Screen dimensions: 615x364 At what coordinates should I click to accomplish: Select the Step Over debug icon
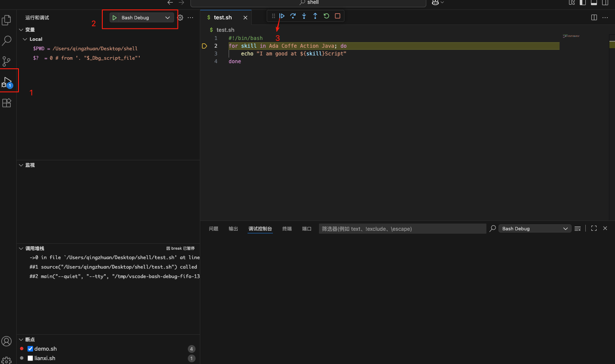pyautogui.click(x=293, y=16)
